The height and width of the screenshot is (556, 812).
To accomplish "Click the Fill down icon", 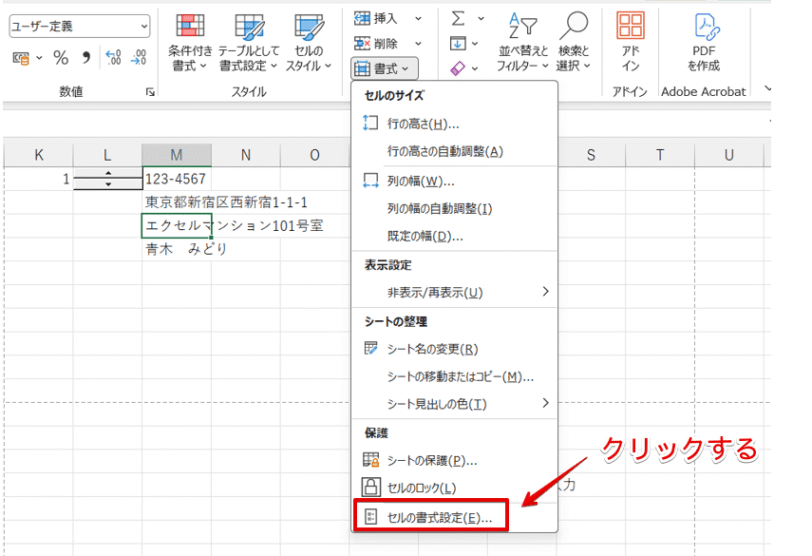I will pyautogui.click(x=457, y=43).
